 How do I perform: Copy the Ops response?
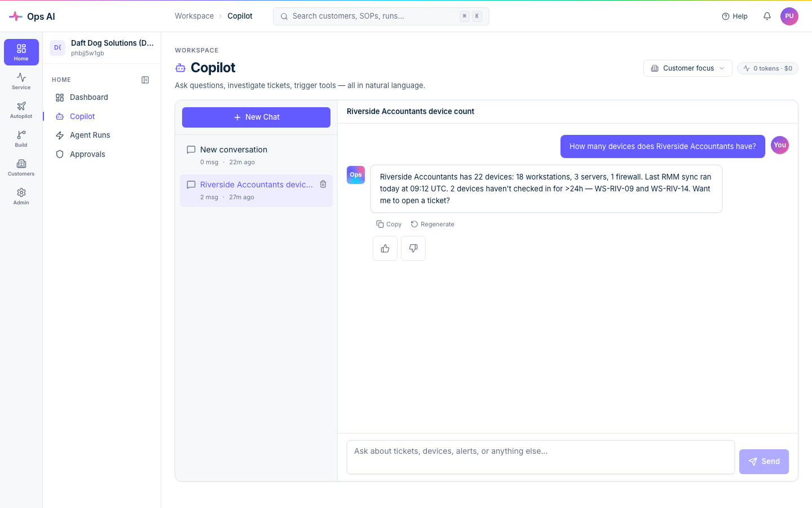(x=389, y=224)
